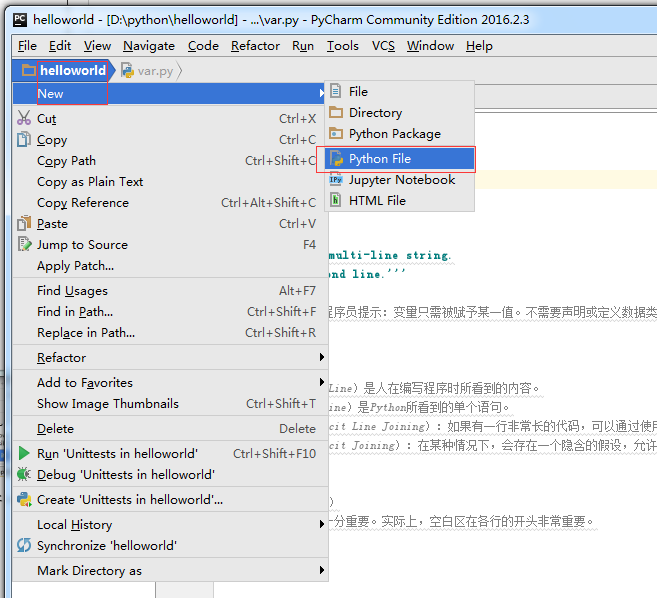Click the Directory folder icon in submenu
The width and height of the screenshot is (657, 598).
[336, 112]
